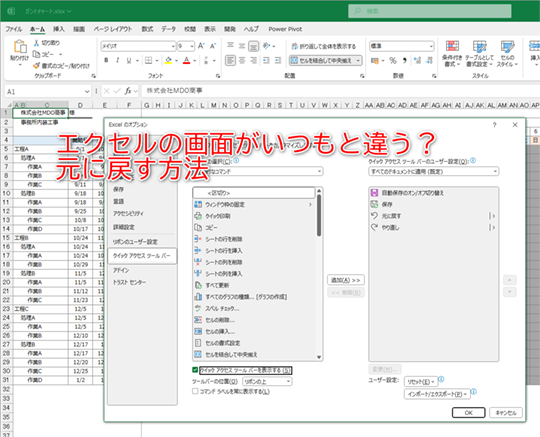Viewport: 540px width, 437px height.
Task: Select 保存 in options sidebar
Action: click(x=142, y=189)
